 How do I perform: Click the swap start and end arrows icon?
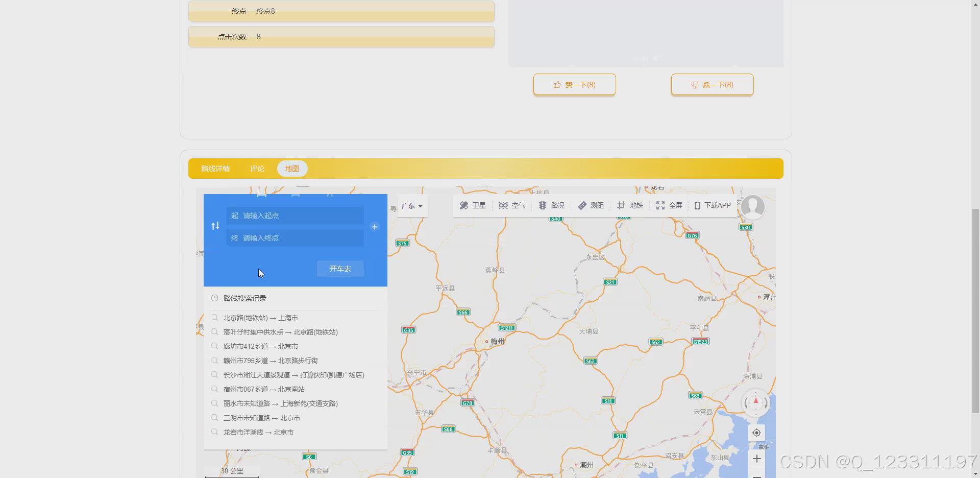tap(215, 226)
